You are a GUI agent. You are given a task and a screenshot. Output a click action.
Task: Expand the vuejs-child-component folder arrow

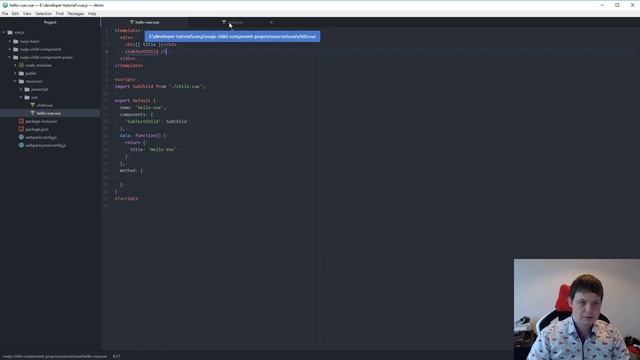click(10, 49)
